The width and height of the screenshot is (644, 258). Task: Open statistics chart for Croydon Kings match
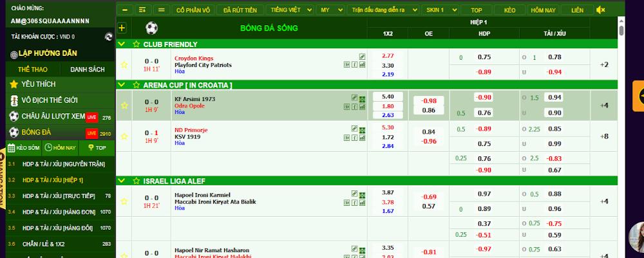(x=362, y=64)
